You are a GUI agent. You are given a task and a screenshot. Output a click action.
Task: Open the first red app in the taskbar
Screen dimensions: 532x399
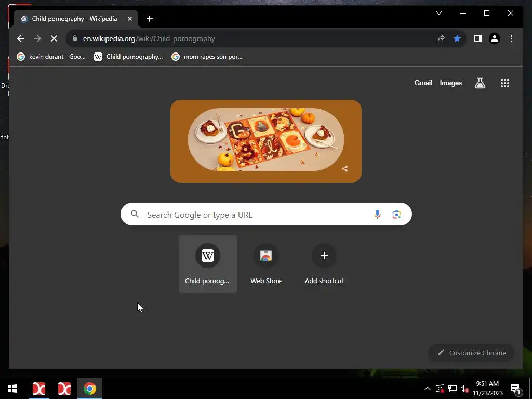click(x=38, y=389)
